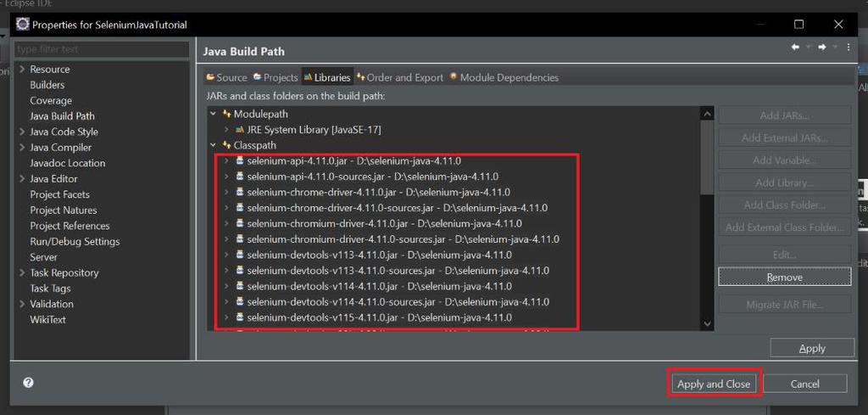Viewport: 868px width, 415px height.
Task: Expand the Java Editor category
Action: pyautogui.click(x=21, y=179)
